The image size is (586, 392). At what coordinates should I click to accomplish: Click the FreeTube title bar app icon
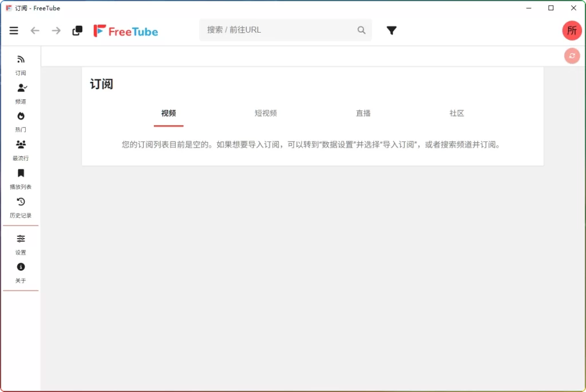pos(9,8)
